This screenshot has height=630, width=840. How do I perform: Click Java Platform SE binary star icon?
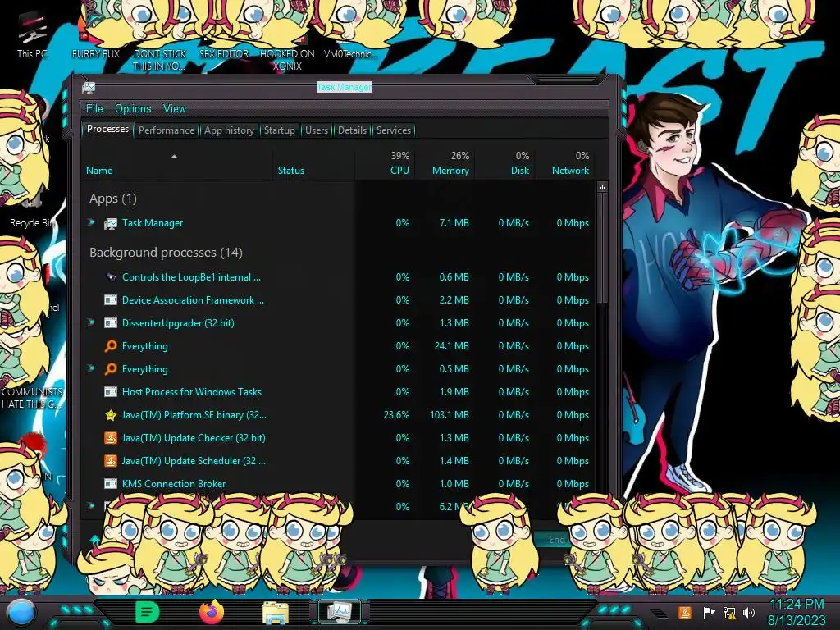coord(111,414)
